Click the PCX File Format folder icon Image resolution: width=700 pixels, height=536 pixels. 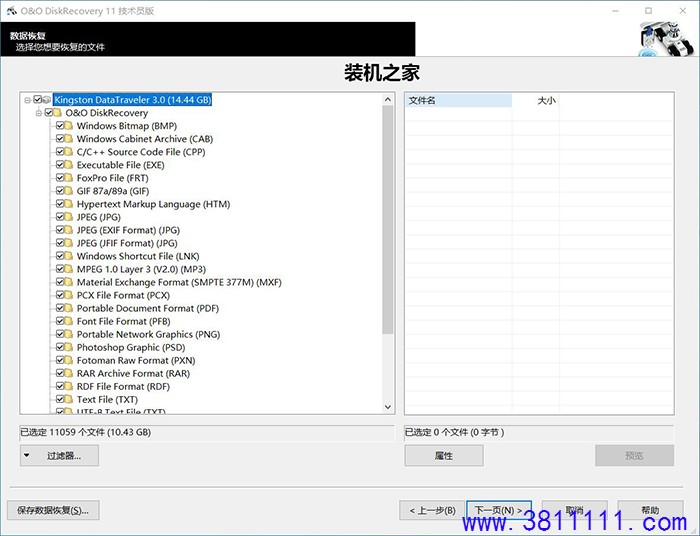[x=68, y=295]
